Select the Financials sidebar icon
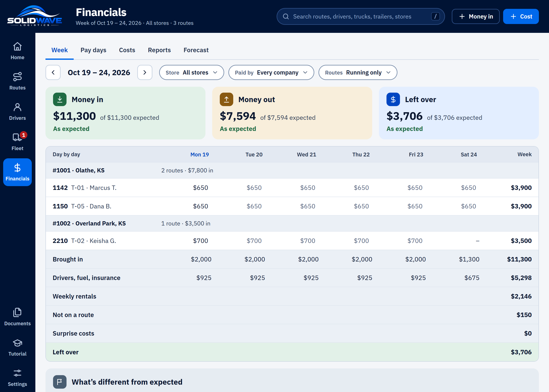The image size is (549, 392). [x=17, y=172]
